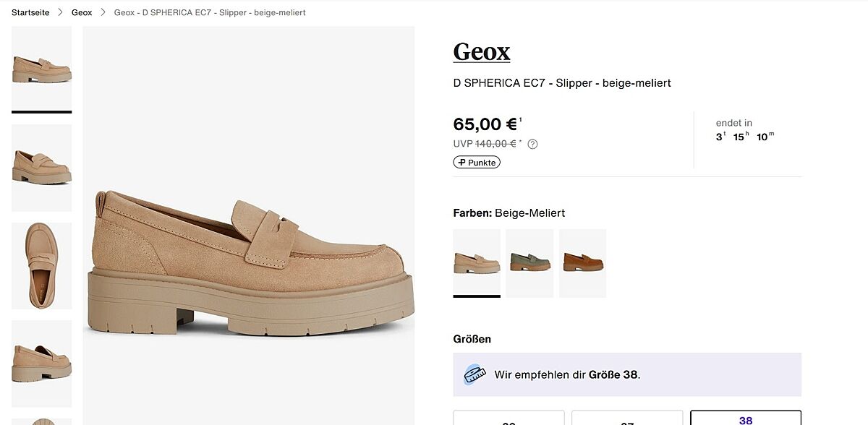Select size 38 option
Image resolution: width=868 pixels, height=425 pixels.
pyautogui.click(x=745, y=418)
